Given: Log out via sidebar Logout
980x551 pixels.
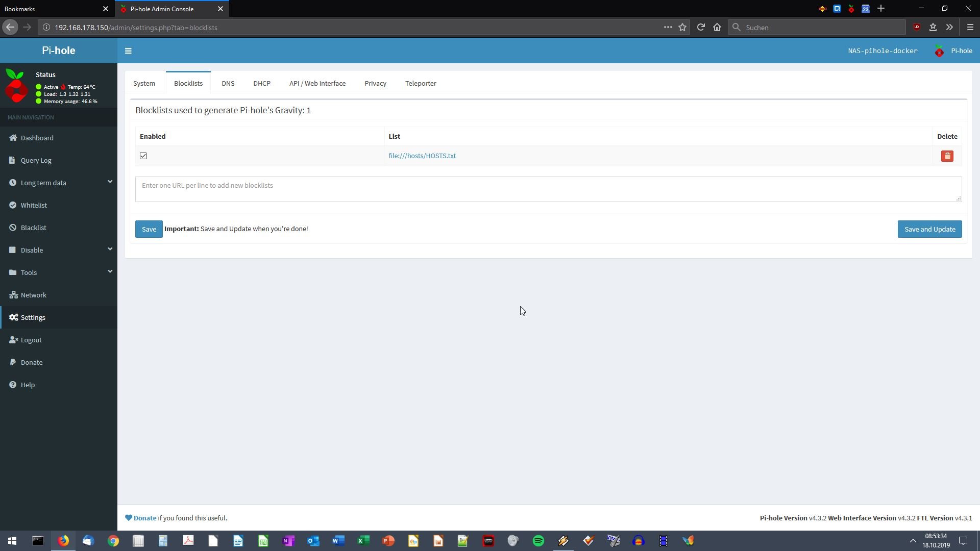Looking at the screenshot, I should point(59,340).
